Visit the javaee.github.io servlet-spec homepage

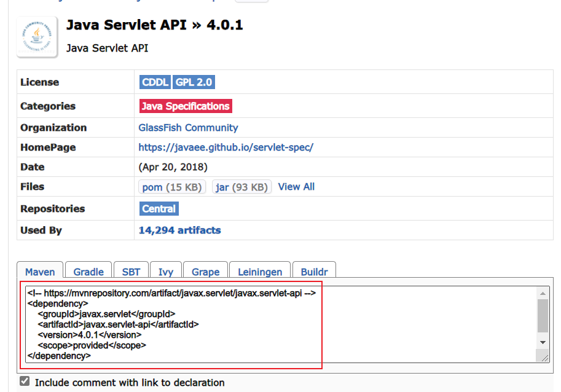tap(226, 147)
